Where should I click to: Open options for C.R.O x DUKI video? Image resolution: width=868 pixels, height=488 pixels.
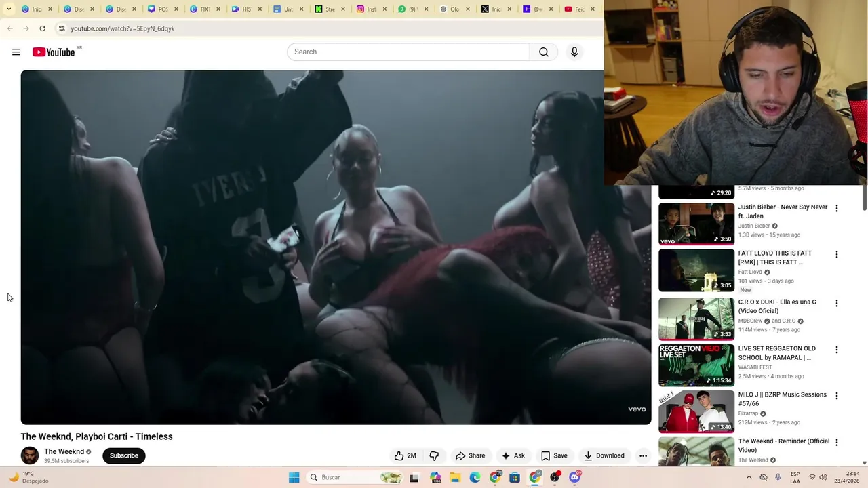837,304
